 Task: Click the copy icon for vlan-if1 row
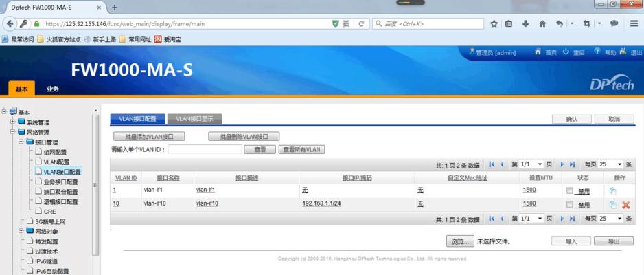(613, 190)
